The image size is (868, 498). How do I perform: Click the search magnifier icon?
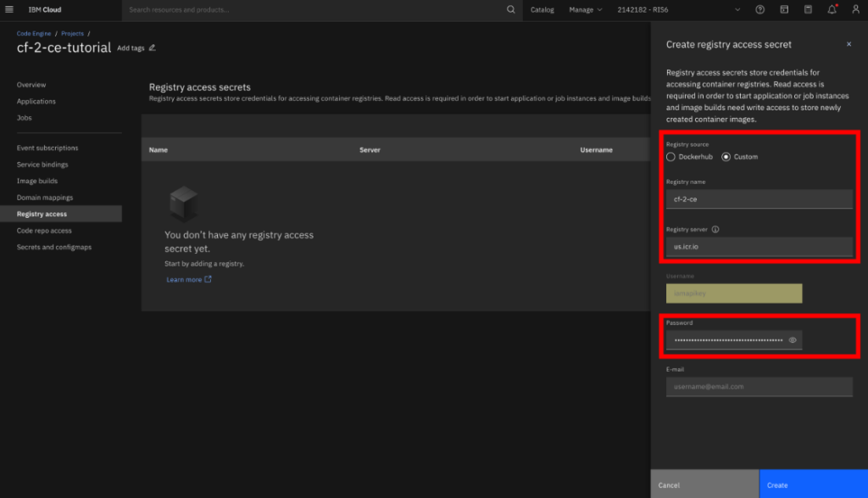pyautogui.click(x=510, y=9)
